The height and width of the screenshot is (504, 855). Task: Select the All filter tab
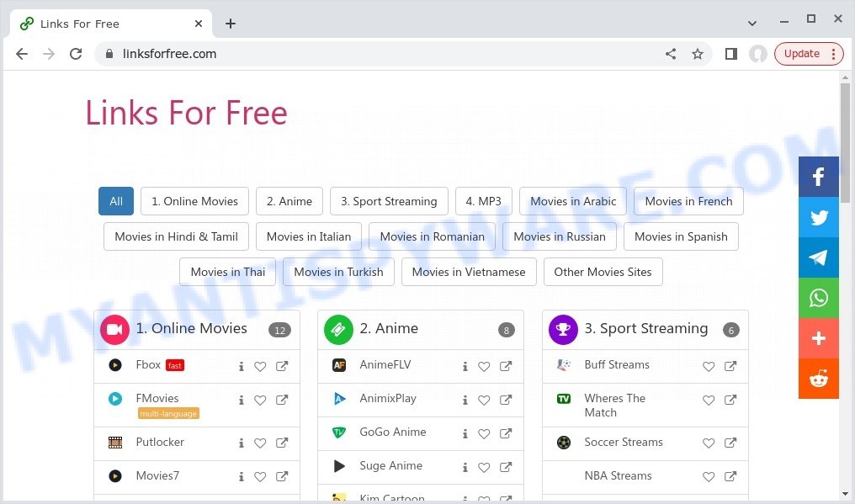(116, 201)
